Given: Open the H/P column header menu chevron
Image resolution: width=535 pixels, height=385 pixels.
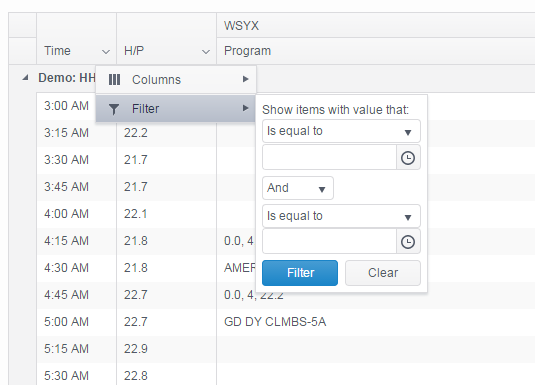Looking at the screenshot, I should 205,52.
